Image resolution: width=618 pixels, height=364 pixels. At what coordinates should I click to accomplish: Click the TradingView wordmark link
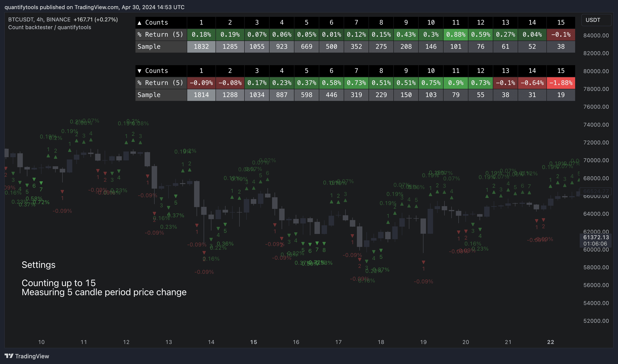click(32, 356)
